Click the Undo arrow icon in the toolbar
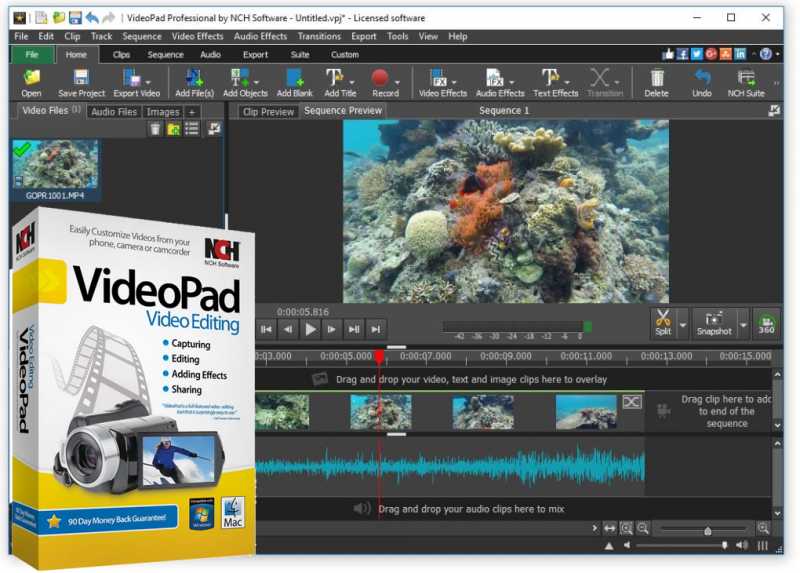 click(x=702, y=83)
